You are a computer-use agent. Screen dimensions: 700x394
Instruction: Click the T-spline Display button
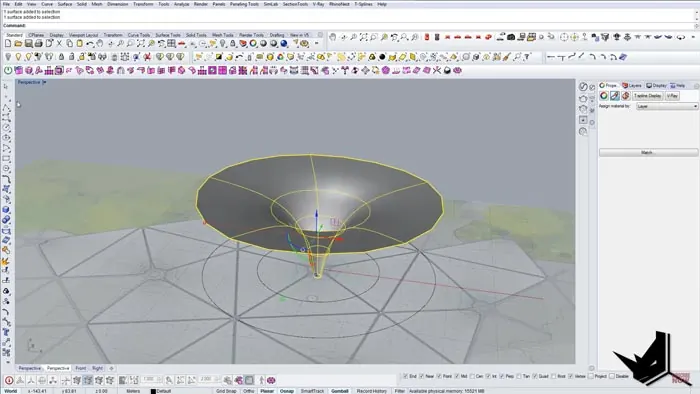[x=648, y=96]
